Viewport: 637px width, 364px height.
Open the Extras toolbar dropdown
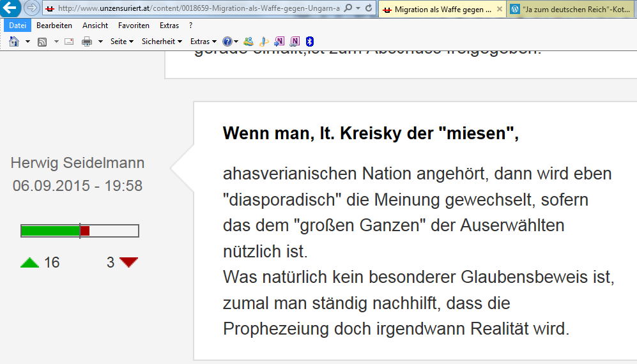point(203,42)
